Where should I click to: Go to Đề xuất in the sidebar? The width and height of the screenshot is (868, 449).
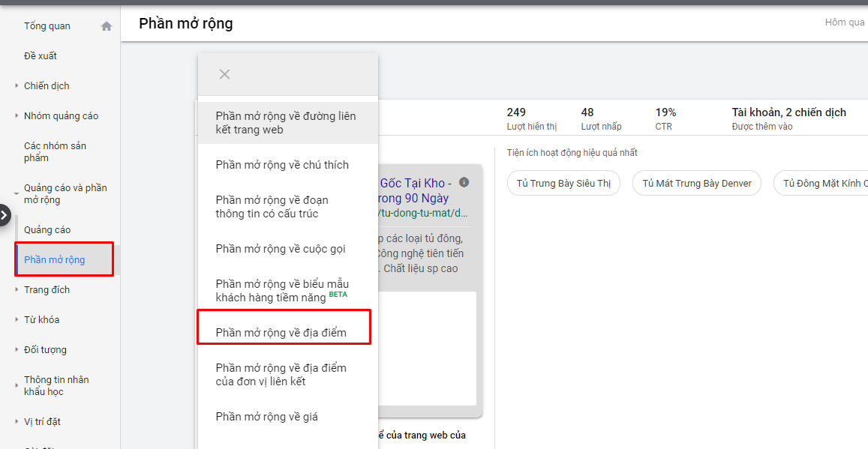click(x=41, y=56)
